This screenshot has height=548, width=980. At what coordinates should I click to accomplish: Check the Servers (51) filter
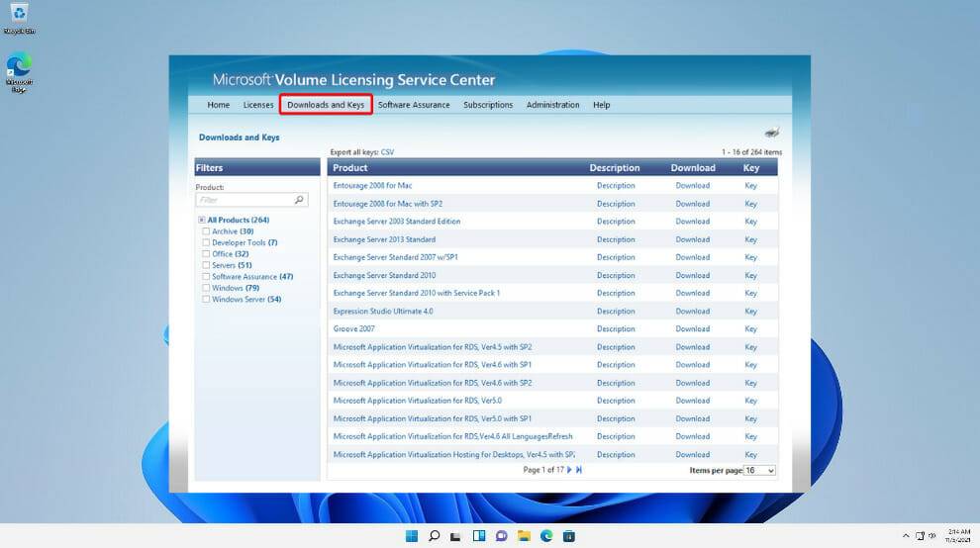[206, 265]
